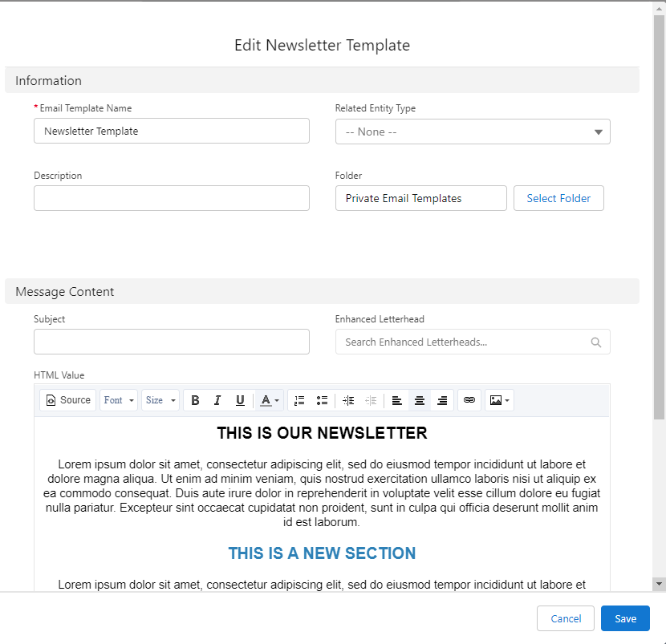Image resolution: width=666 pixels, height=644 pixels.
Task: Open the Size dropdown
Action: [160, 400]
